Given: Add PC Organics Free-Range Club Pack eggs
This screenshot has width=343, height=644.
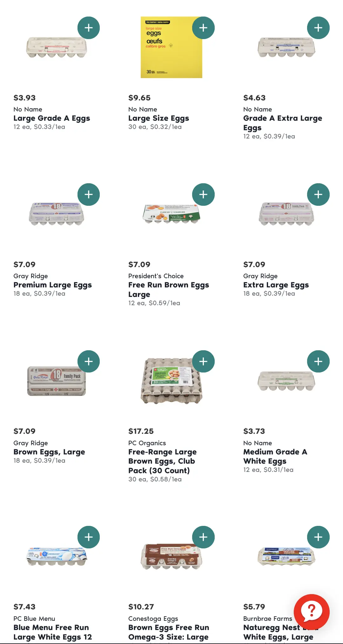Looking at the screenshot, I should (x=203, y=361).
